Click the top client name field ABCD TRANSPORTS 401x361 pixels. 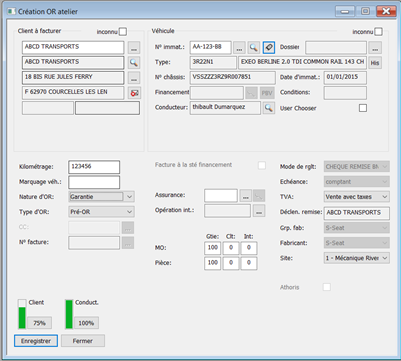click(73, 47)
